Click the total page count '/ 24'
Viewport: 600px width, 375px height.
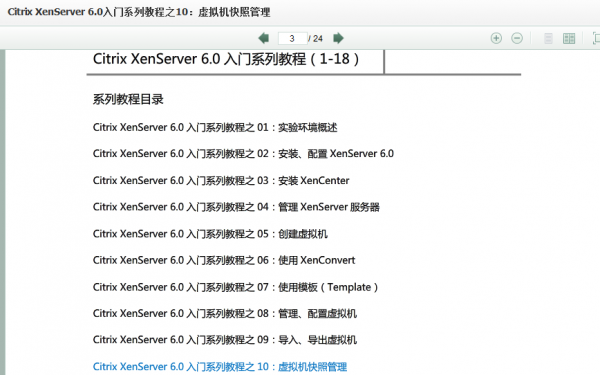[316, 39]
